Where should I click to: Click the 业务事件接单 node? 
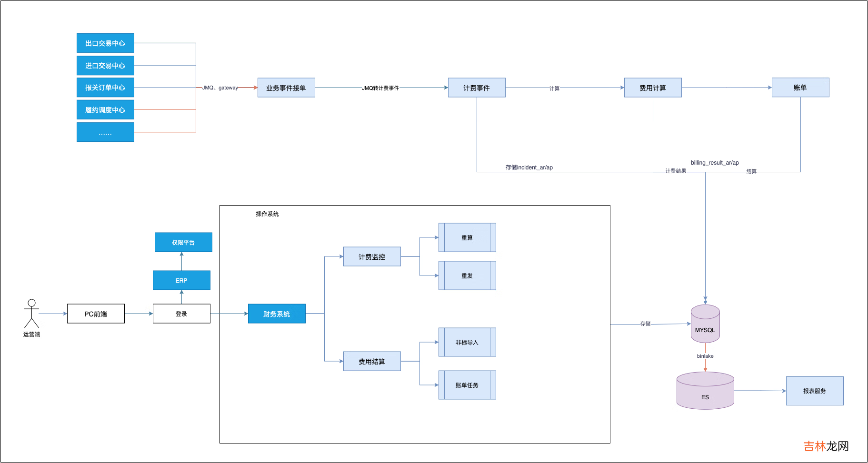pos(286,88)
